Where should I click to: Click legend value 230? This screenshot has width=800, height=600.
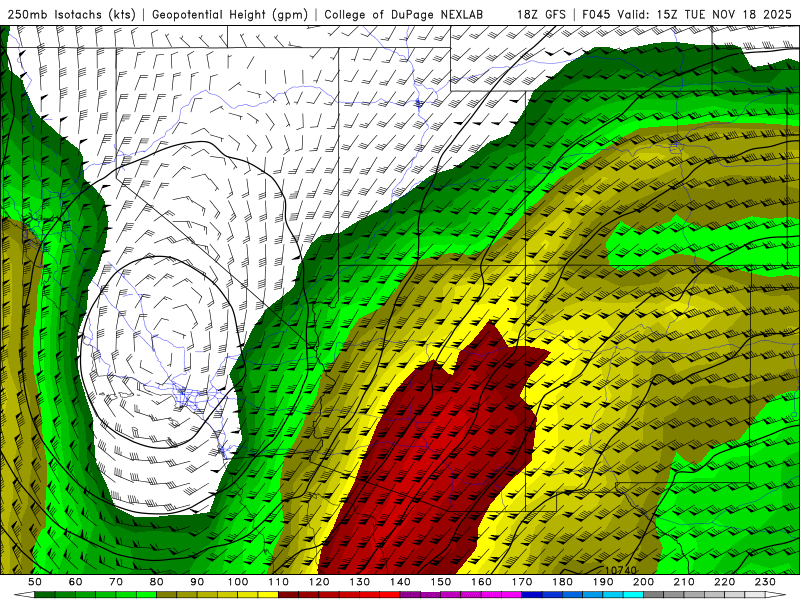point(766,582)
